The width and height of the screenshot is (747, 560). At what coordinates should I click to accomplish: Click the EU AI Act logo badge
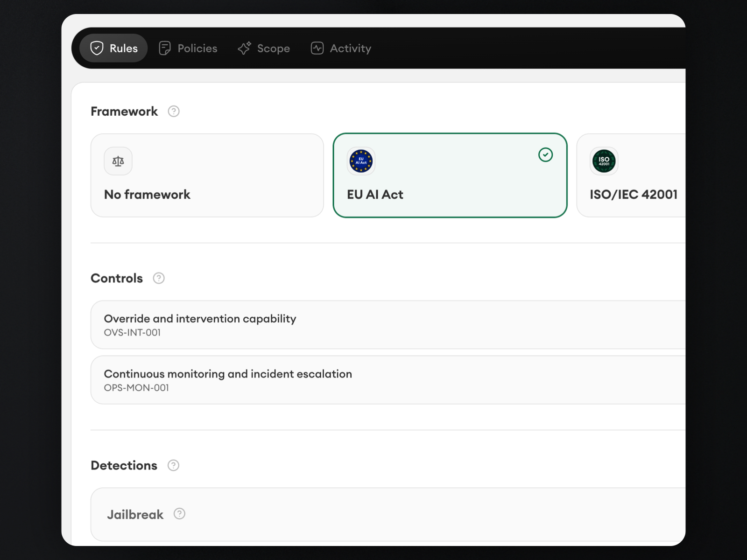coord(361,161)
